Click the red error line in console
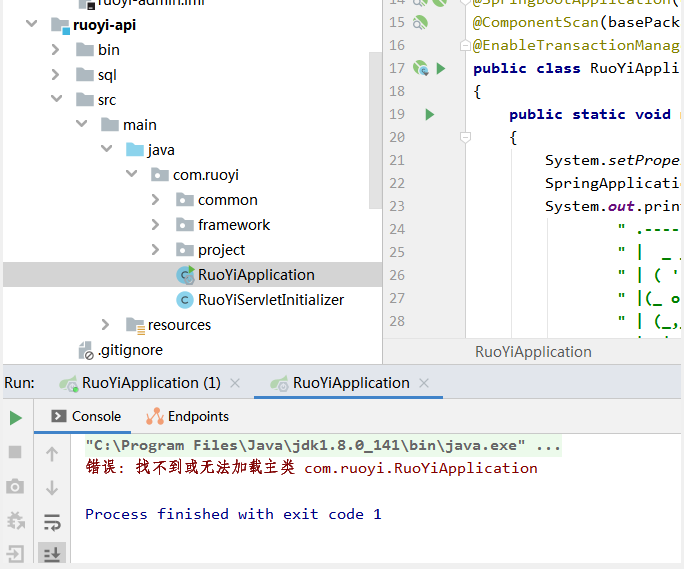The width and height of the screenshot is (684, 569). 311,468
